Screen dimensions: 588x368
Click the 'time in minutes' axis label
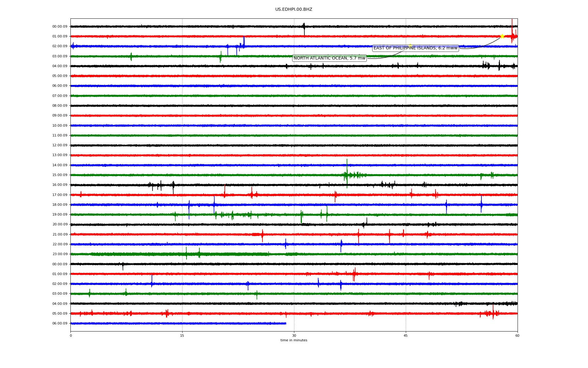[x=294, y=340]
